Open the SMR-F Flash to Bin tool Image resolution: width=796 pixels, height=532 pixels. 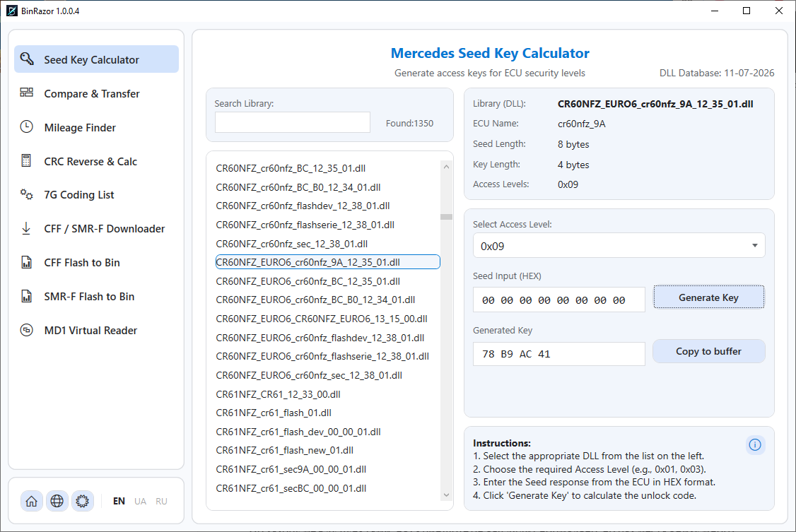click(x=96, y=297)
